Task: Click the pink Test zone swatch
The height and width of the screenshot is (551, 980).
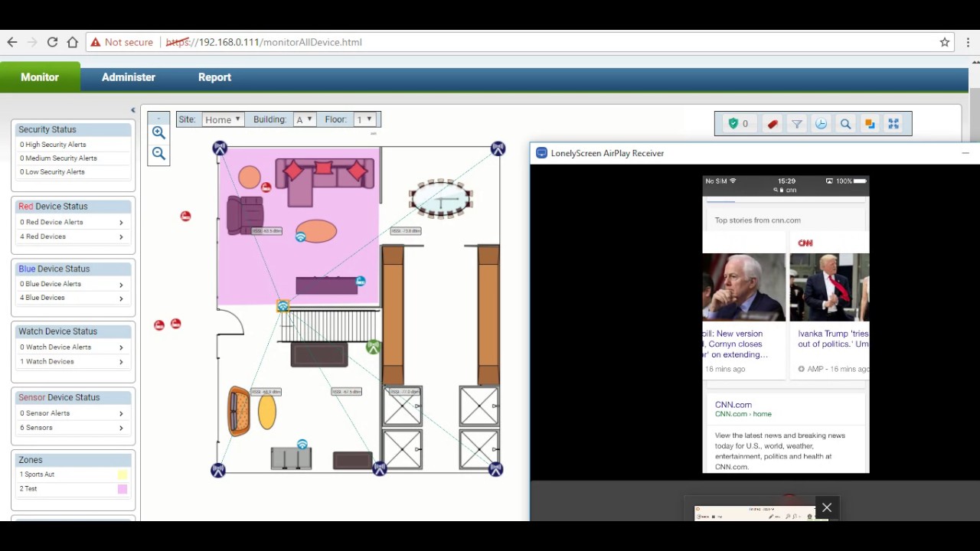Action: 122,489
